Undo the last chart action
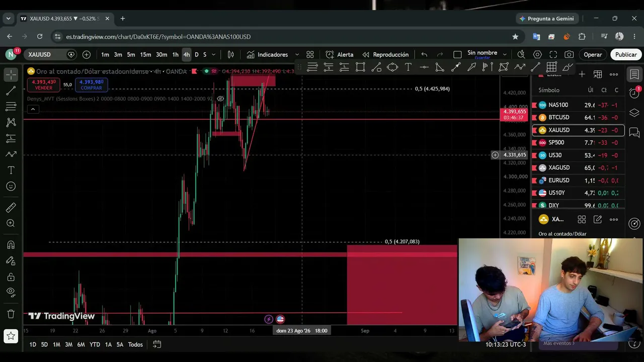The height and width of the screenshot is (362, 644). (424, 54)
